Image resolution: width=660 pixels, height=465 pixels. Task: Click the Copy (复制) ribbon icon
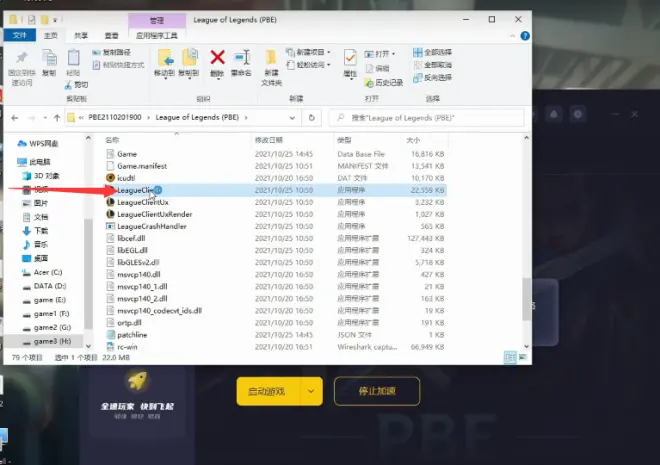49,62
